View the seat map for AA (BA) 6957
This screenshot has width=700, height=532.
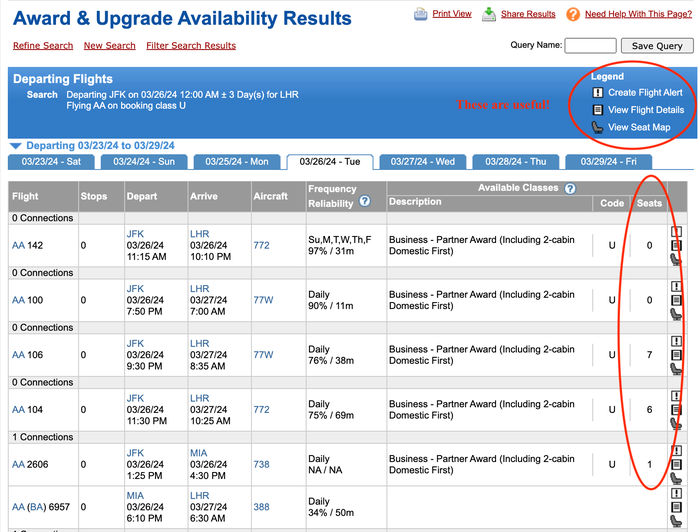pyautogui.click(x=676, y=521)
